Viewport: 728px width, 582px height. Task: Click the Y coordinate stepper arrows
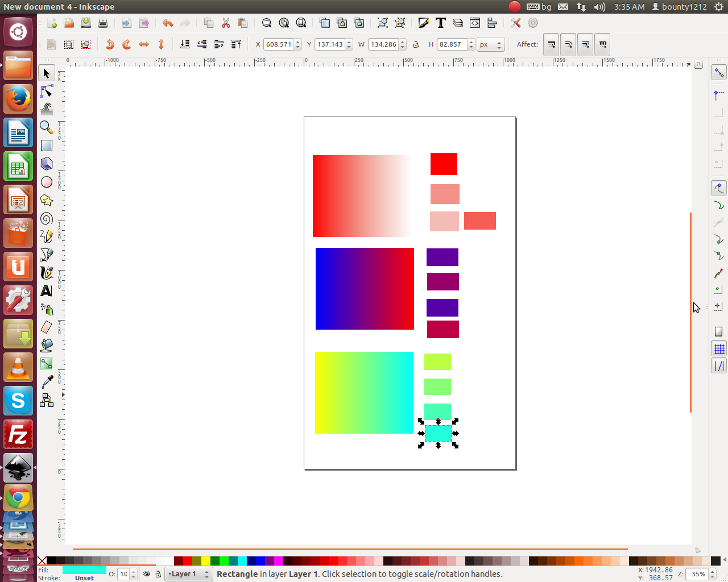[349, 44]
